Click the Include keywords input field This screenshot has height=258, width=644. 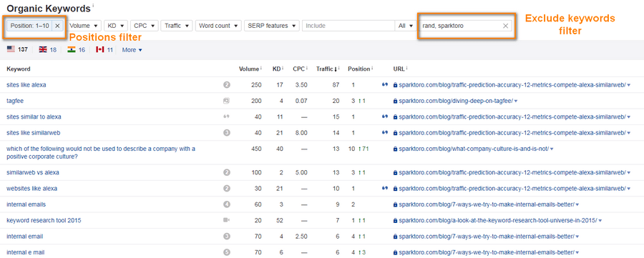pyautogui.click(x=348, y=26)
